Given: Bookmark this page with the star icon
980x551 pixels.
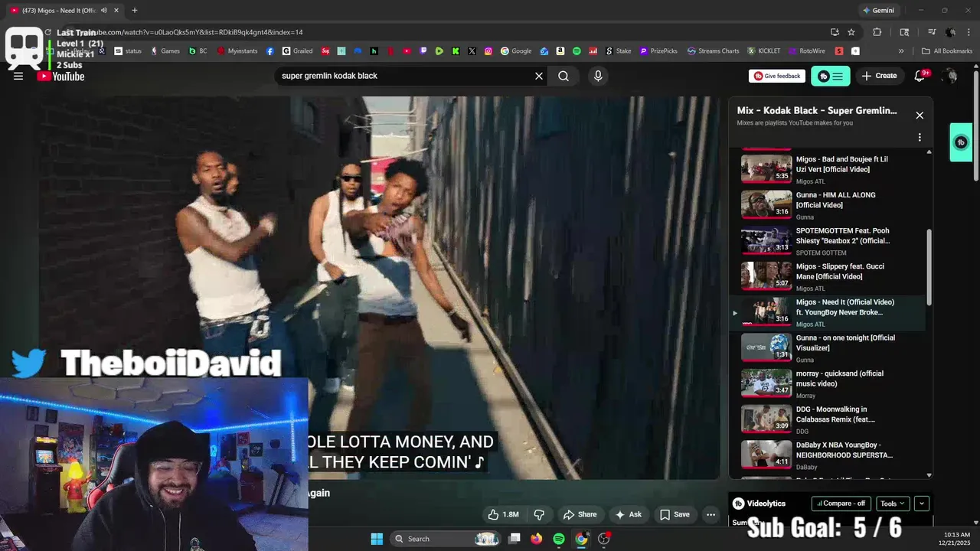Looking at the screenshot, I should 851,32.
